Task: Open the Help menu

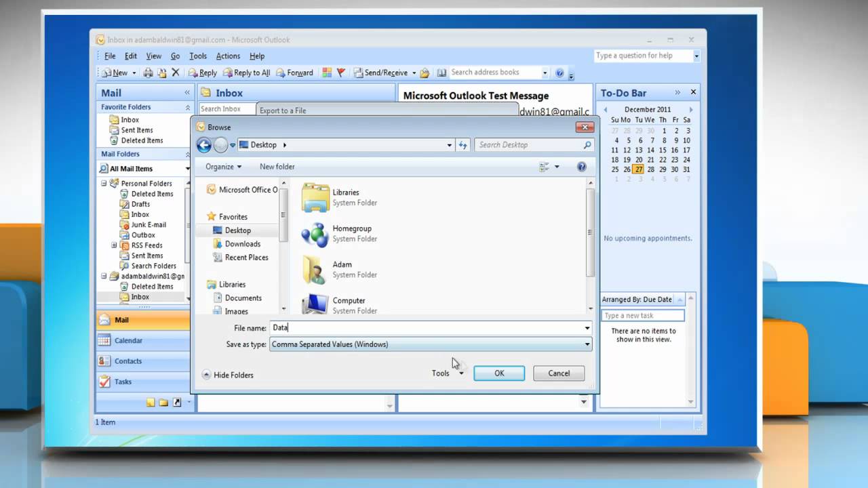Action: coord(257,56)
